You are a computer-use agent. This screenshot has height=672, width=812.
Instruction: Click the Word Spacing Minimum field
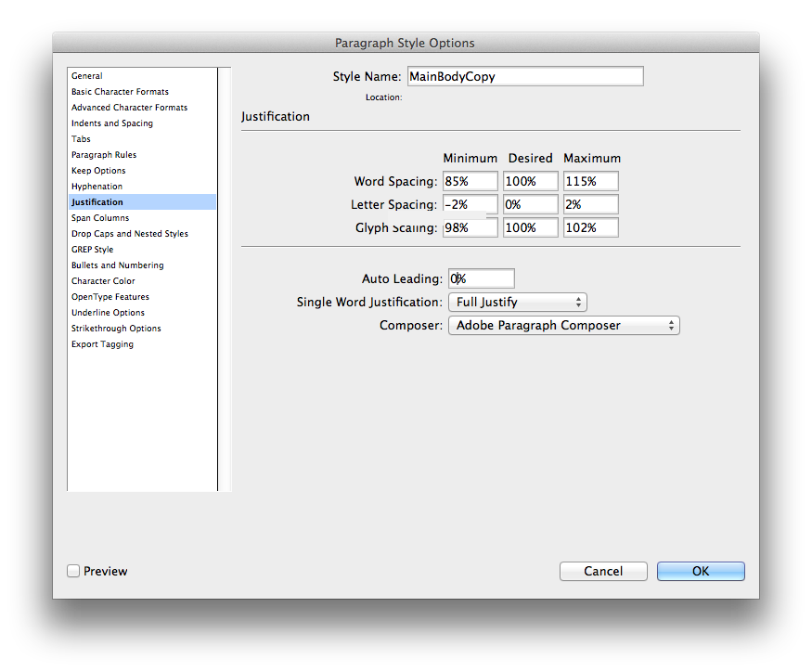click(x=470, y=182)
